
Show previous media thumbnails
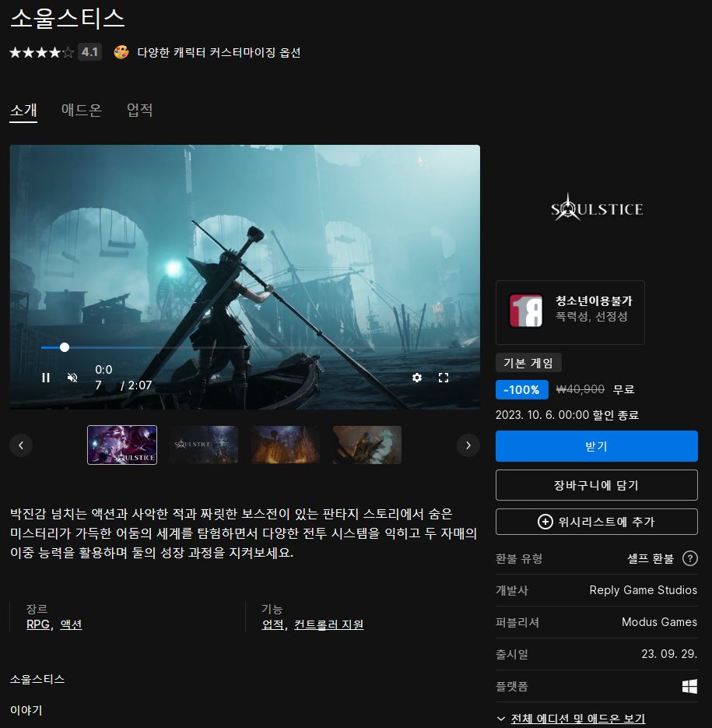[21, 445]
